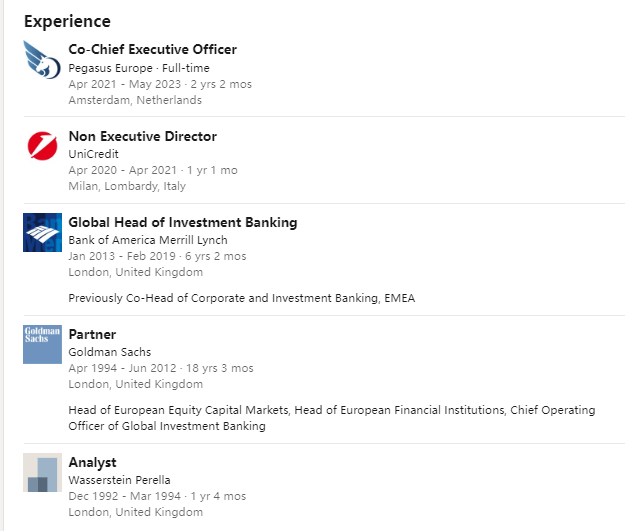625x531 pixels.
Task: Click the Analyst position title
Action: point(92,462)
